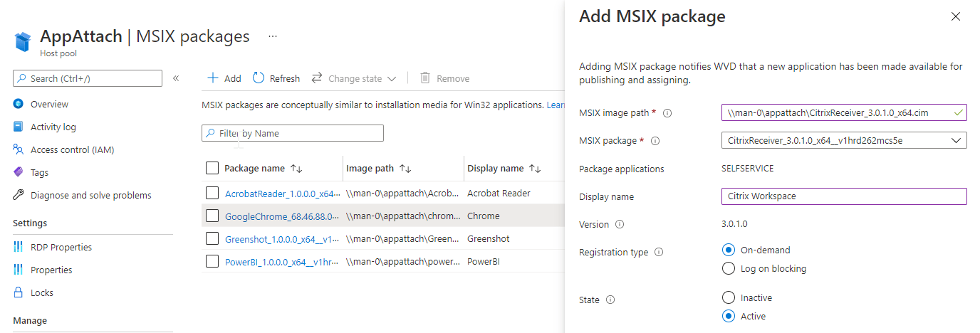
Task: Click the Add toolbar button
Action: (224, 78)
